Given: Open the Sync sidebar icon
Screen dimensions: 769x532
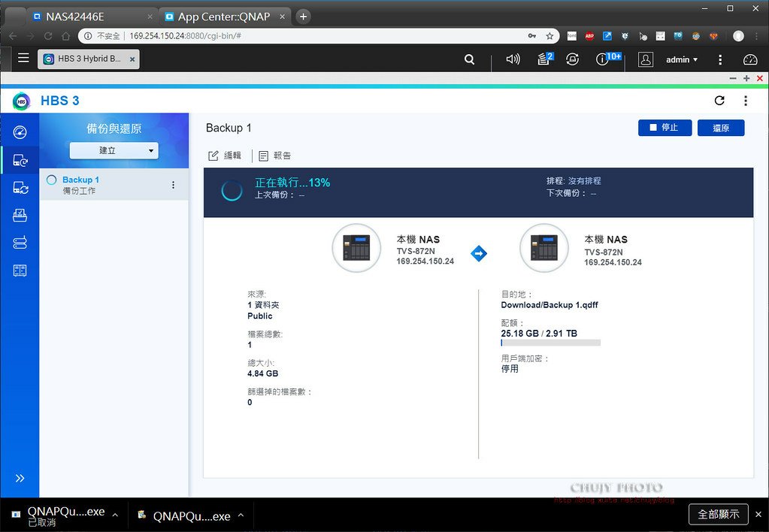Looking at the screenshot, I should tap(20, 188).
